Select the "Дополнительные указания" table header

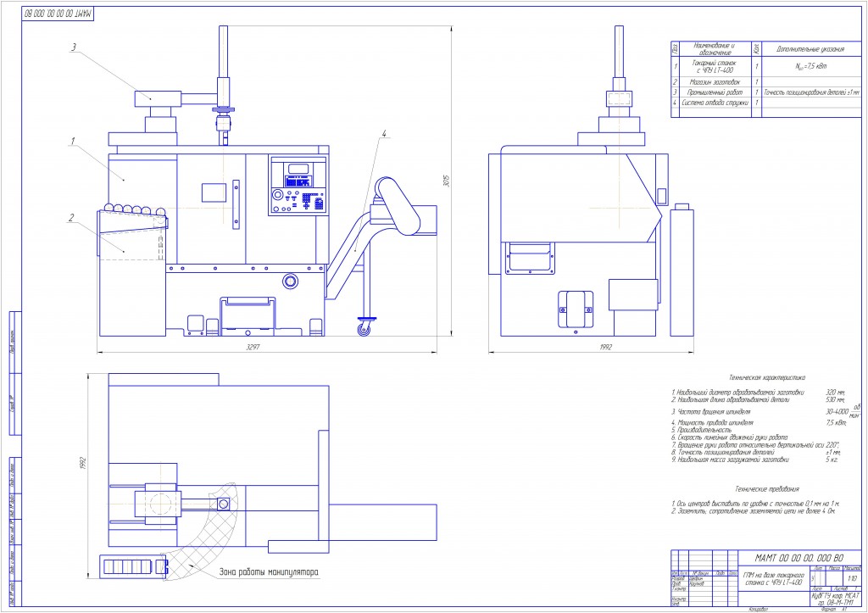point(810,49)
